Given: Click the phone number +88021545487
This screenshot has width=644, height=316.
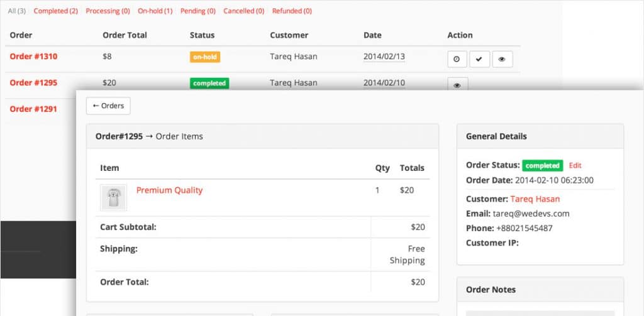Looking at the screenshot, I should coord(525,228).
